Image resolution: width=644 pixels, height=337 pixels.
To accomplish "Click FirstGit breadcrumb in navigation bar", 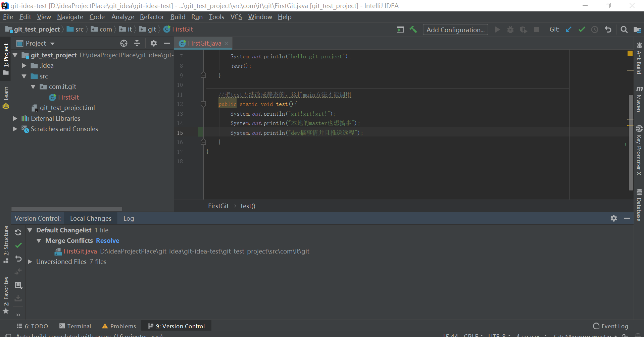I will click(179, 30).
